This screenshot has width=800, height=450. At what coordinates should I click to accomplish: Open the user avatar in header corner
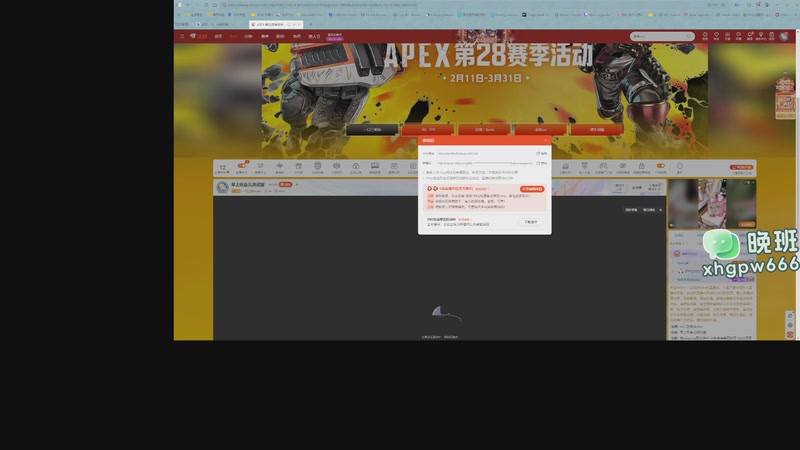coord(784,36)
